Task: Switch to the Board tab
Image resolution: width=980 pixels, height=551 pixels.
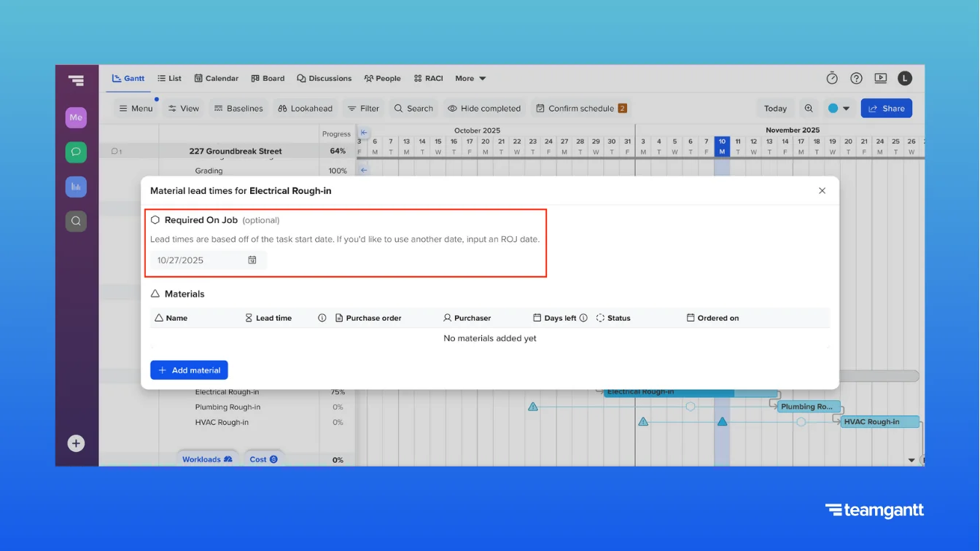Action: (268, 78)
